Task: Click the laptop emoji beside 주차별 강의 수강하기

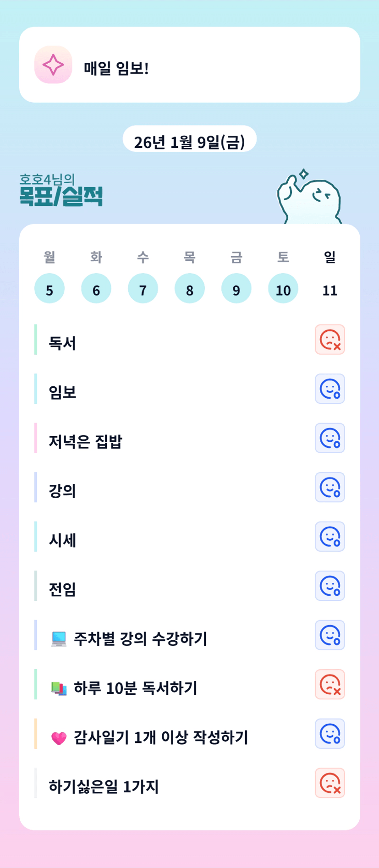Action: click(59, 639)
